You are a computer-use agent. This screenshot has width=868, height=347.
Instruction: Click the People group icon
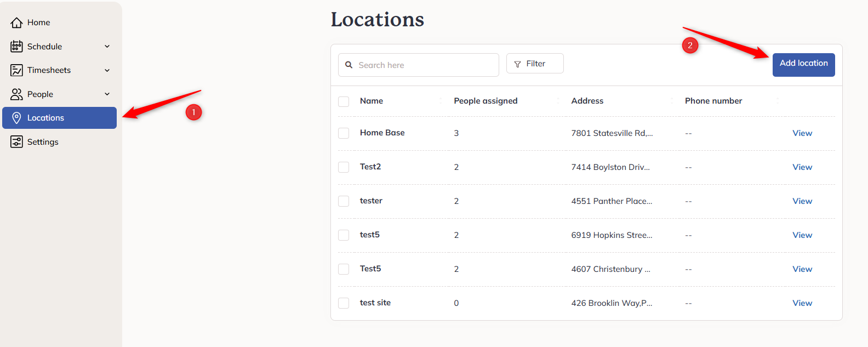point(16,94)
